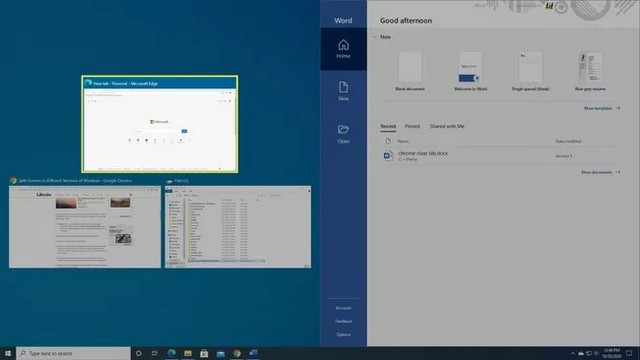Collapse the New templates section chevron
This screenshot has height=360, width=640.
(x=375, y=37)
